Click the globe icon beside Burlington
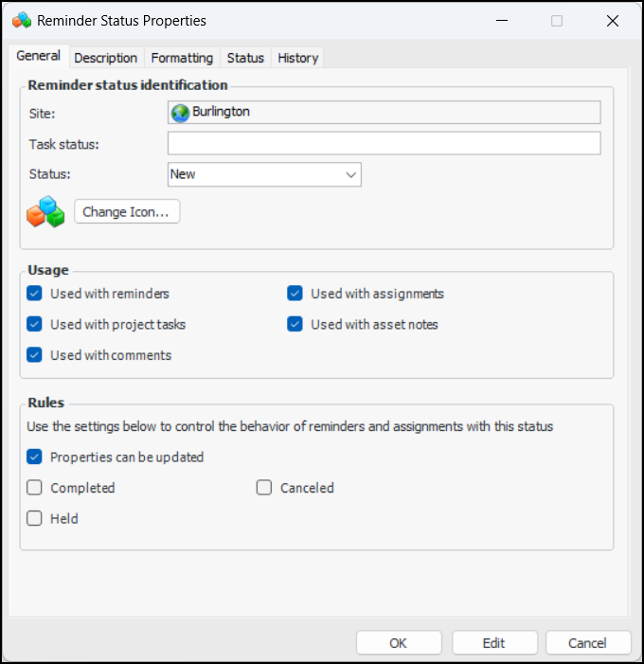 (x=180, y=113)
